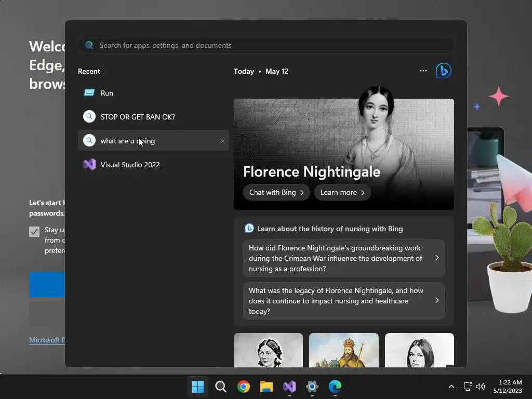Screen dimensions: 532x399
Task: Open the Bing chat icon in search panel
Action: [444, 71]
